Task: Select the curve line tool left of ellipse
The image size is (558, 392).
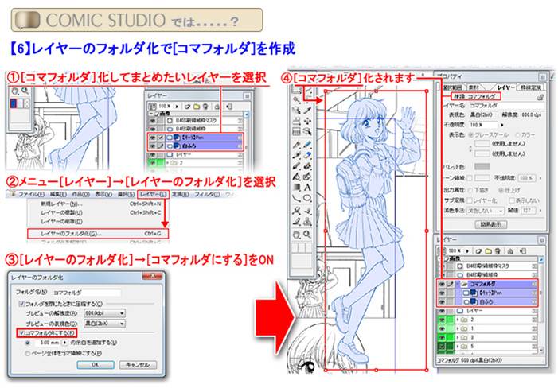Action: [296, 198]
